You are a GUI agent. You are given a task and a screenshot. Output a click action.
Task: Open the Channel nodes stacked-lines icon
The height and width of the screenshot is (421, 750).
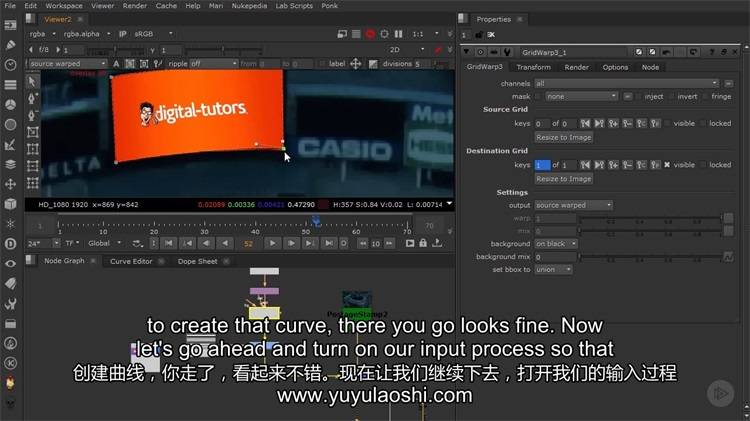click(x=10, y=85)
